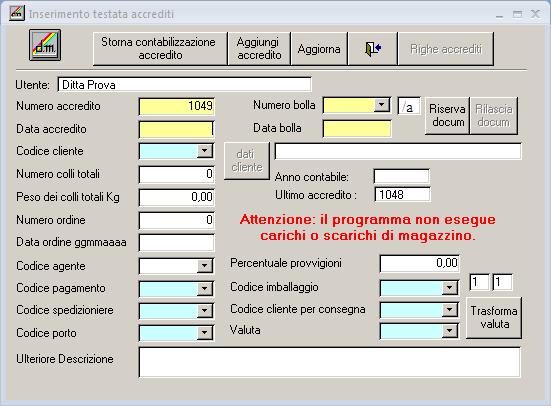Click the title bar application icon
This screenshot has height=406, width=551.
tap(17, 13)
